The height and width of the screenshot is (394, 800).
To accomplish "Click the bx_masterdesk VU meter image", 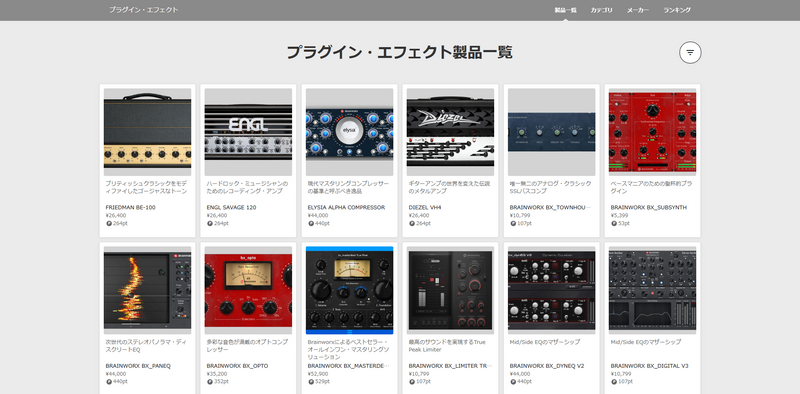I will pyautogui.click(x=349, y=290).
